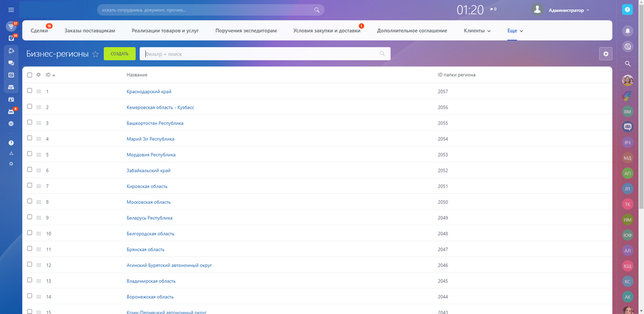Switch to Заказы поставщикам tab
Screen dimensions: 644x314
pyautogui.click(x=89, y=30)
